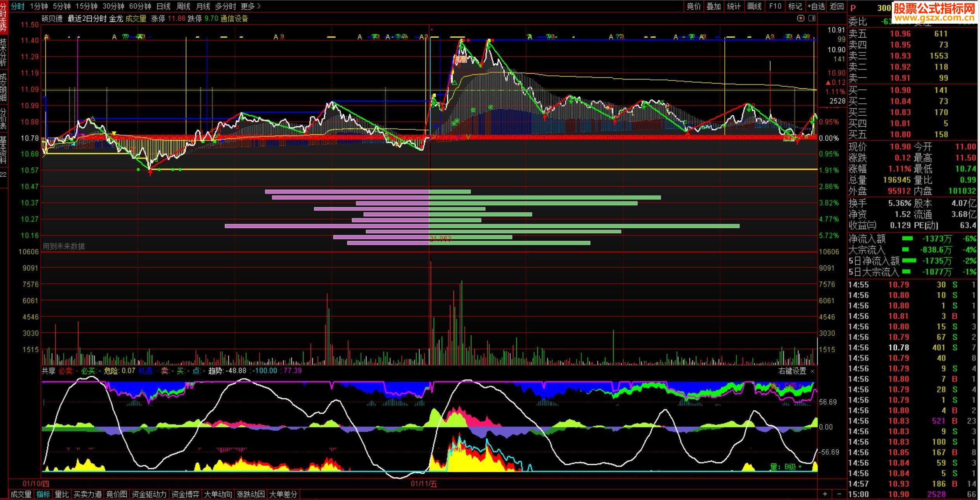
Task: Click 用到未来数据 notice on chart
Action: coord(63,246)
